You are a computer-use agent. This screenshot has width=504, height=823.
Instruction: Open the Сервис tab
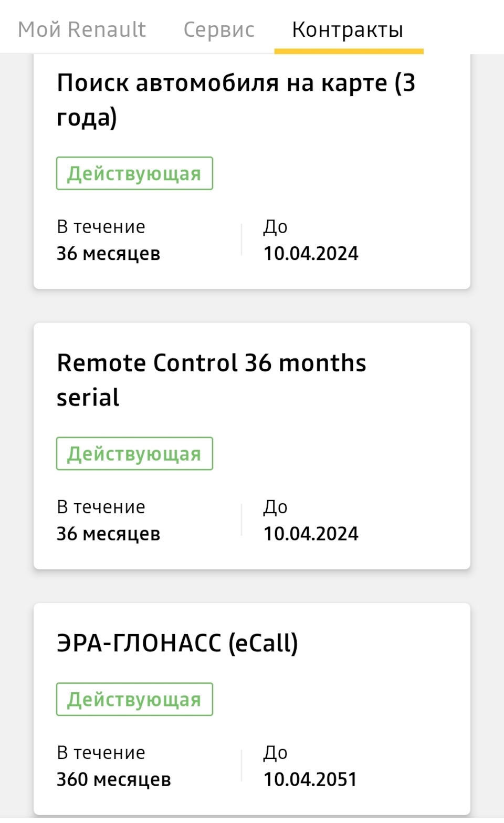click(x=219, y=29)
